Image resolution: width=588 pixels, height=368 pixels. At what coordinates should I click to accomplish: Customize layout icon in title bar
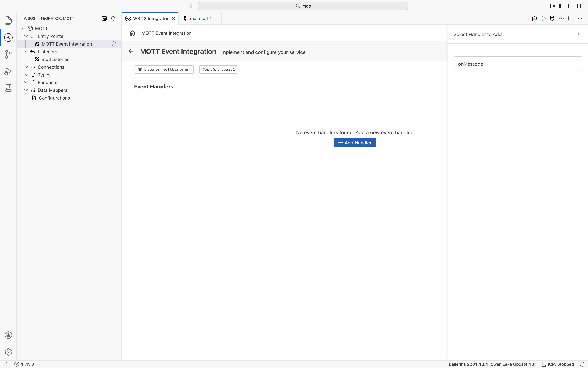[553, 6]
